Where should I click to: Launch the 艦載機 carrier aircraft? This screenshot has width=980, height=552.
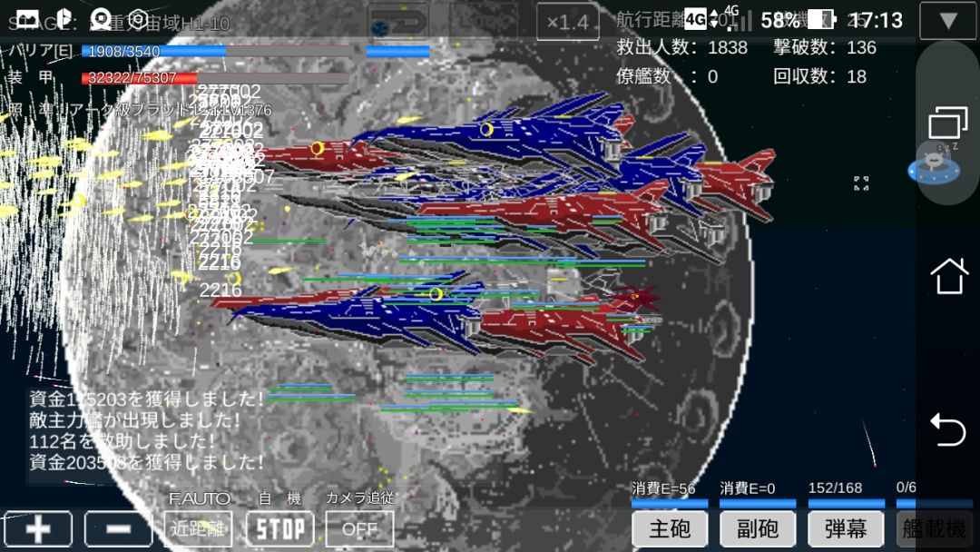click(x=935, y=529)
